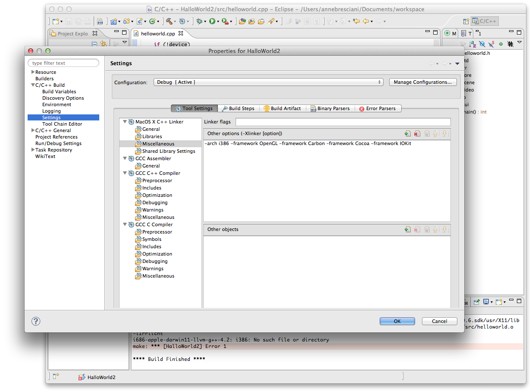Click the Cancel button
The width and height of the screenshot is (532, 392).
coord(440,321)
